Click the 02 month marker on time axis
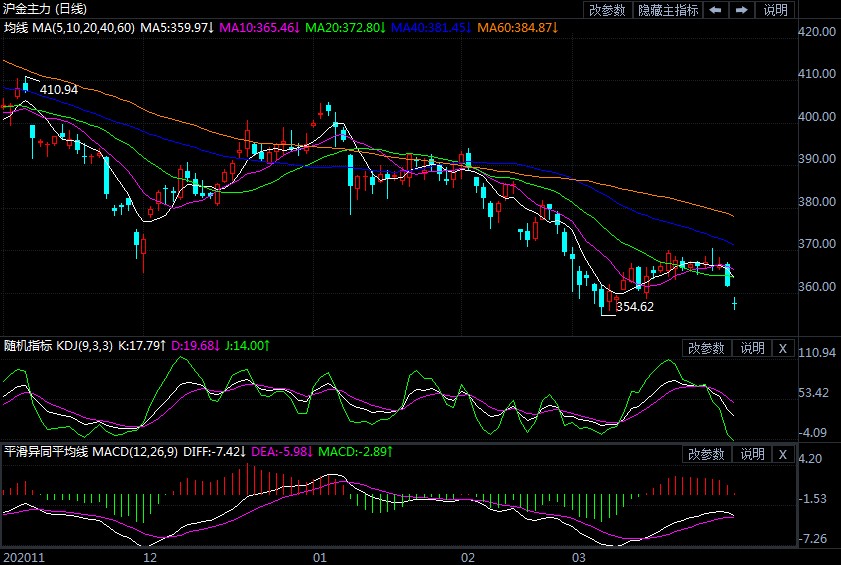 468,557
